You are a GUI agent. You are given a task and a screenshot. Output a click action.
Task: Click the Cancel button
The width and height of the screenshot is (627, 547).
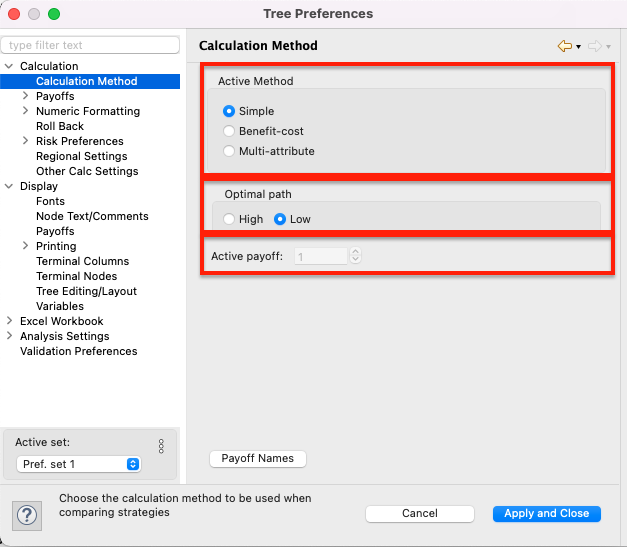420,513
